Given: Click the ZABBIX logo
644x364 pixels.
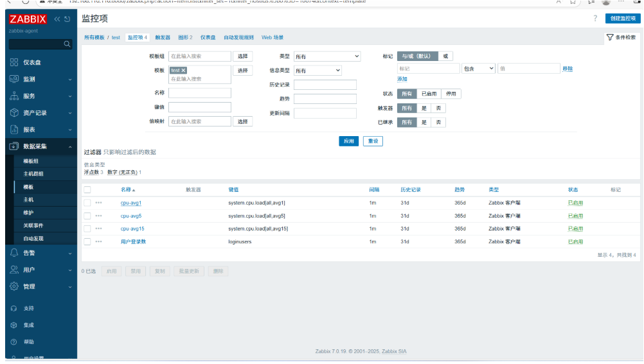Looking at the screenshot, I should pyautogui.click(x=28, y=19).
